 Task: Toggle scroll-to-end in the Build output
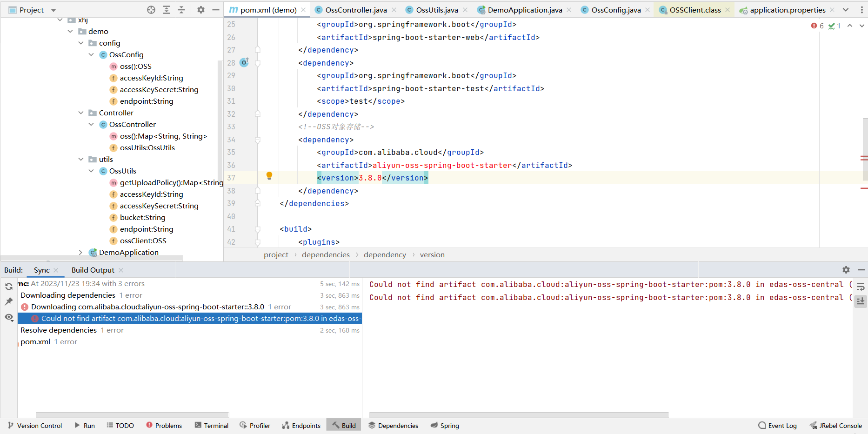pyautogui.click(x=861, y=301)
